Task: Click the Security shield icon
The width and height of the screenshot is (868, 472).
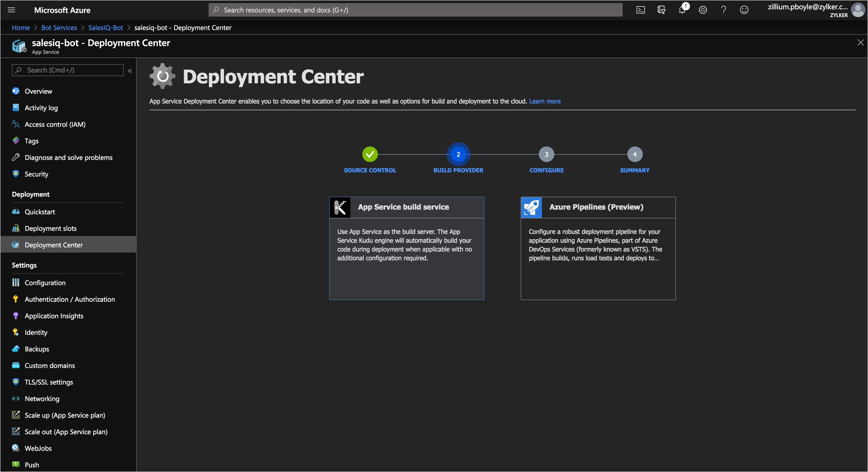Action: pyautogui.click(x=16, y=173)
